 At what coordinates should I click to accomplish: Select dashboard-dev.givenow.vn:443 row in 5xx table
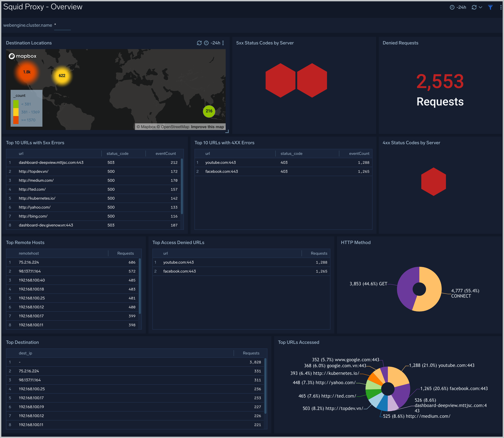pos(93,225)
